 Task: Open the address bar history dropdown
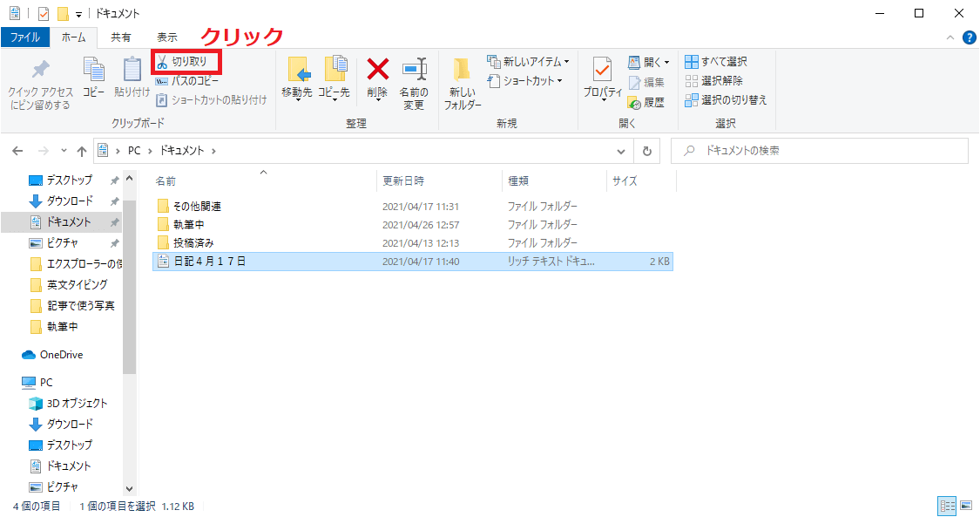[x=620, y=151]
